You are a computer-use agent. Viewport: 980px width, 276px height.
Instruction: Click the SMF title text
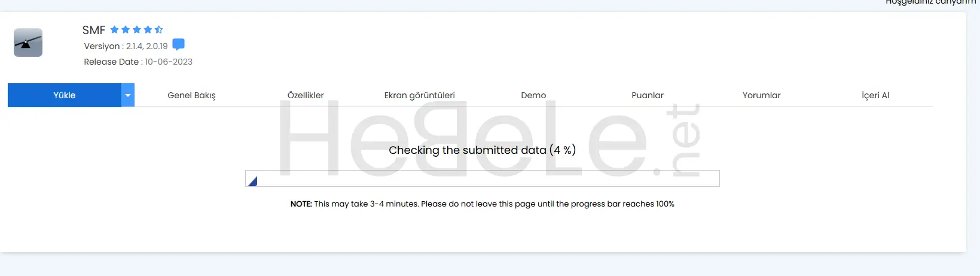point(94,30)
